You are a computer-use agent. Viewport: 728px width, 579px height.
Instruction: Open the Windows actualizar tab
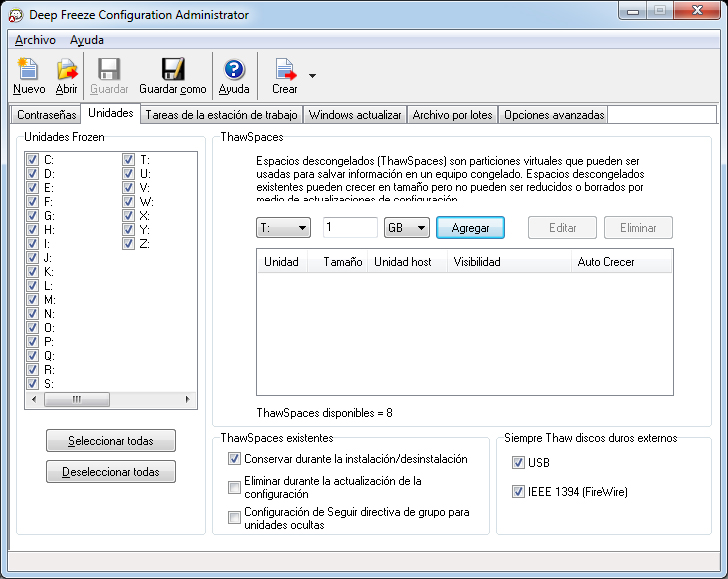click(355, 115)
